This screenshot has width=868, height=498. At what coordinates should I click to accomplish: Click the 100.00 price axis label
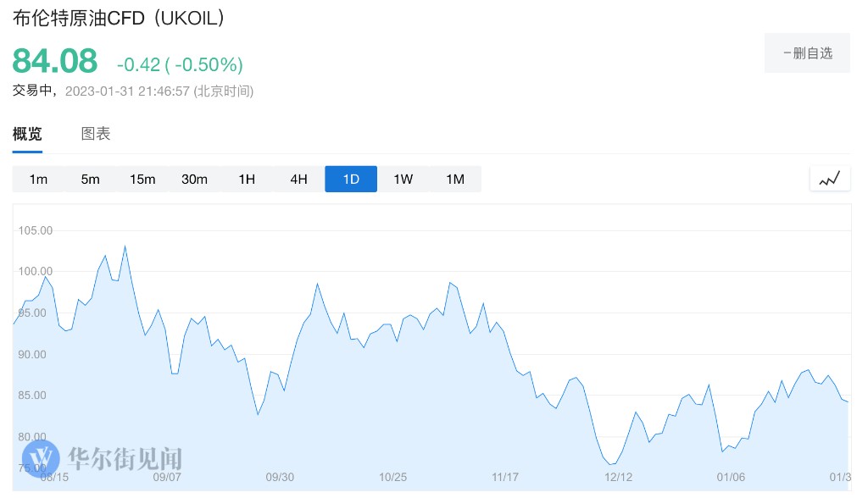[x=36, y=272]
